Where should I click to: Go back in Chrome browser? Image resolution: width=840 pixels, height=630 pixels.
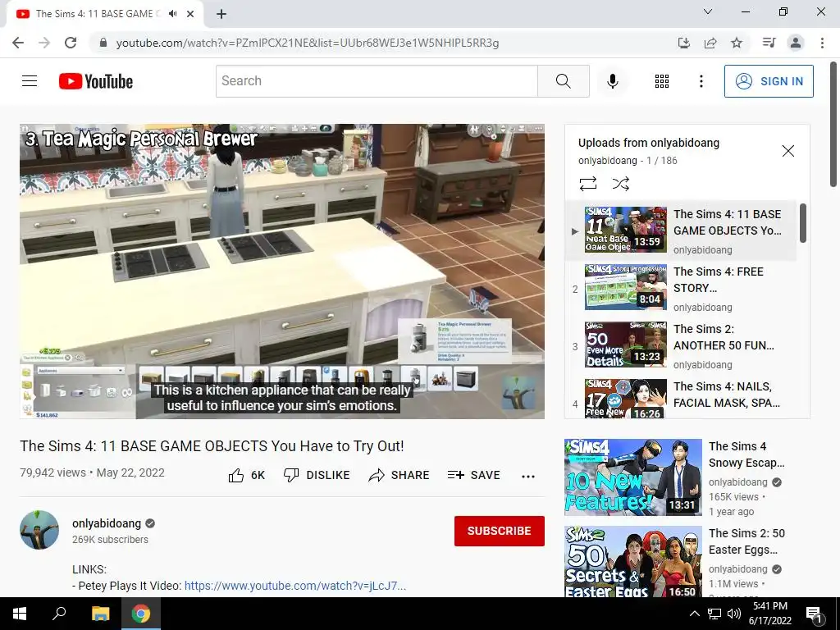[x=18, y=43]
